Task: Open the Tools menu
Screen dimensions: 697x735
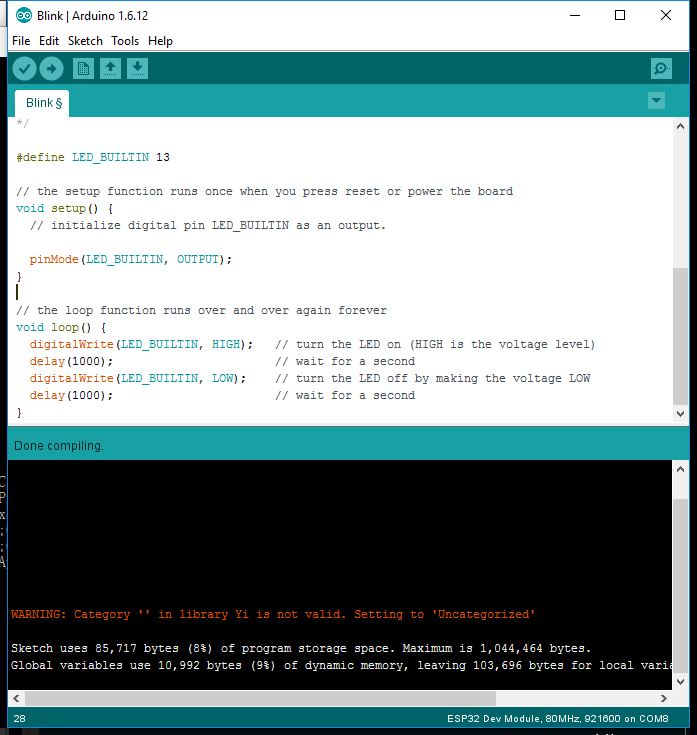Action: (125, 41)
